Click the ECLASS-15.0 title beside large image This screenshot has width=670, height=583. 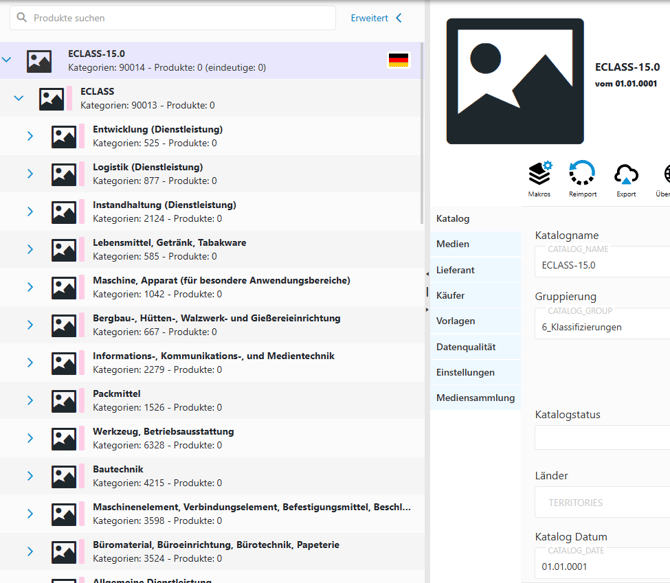(627, 67)
